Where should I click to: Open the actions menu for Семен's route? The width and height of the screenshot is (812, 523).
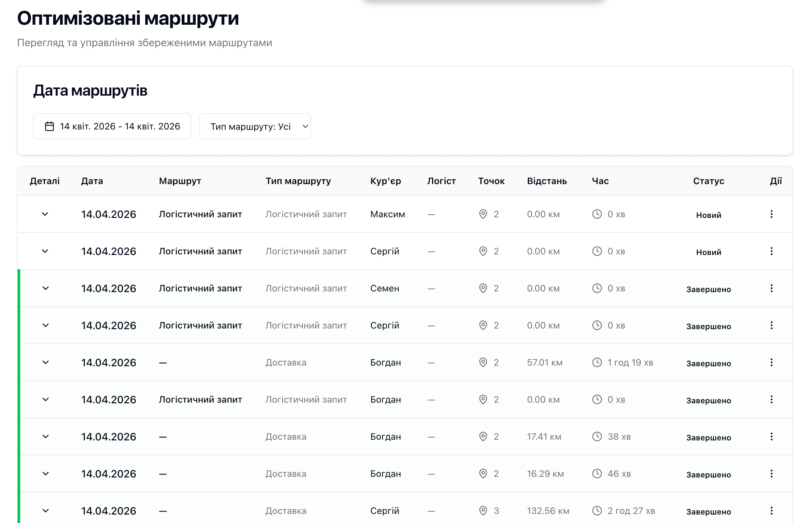tap(772, 288)
